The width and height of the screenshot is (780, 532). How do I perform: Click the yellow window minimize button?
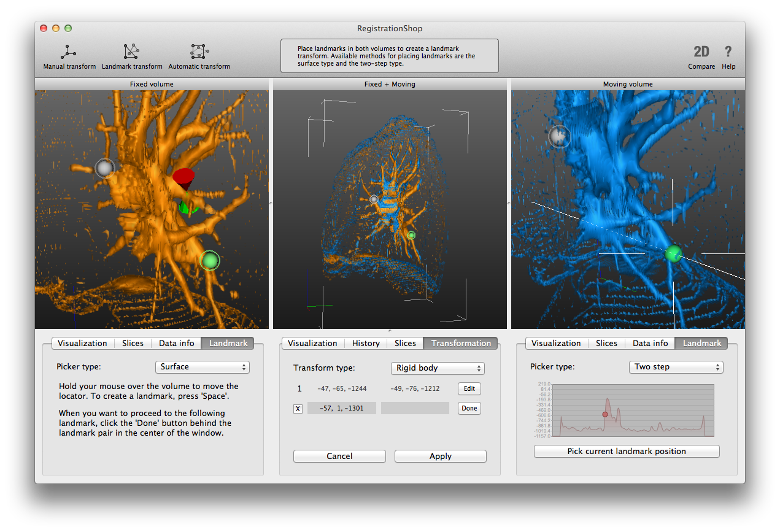click(56, 28)
